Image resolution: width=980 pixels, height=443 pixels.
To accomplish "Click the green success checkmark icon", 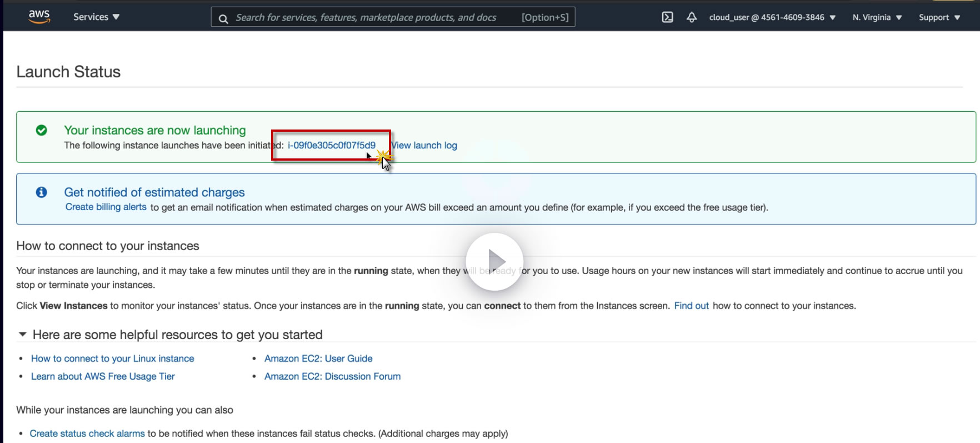I will coord(42,130).
